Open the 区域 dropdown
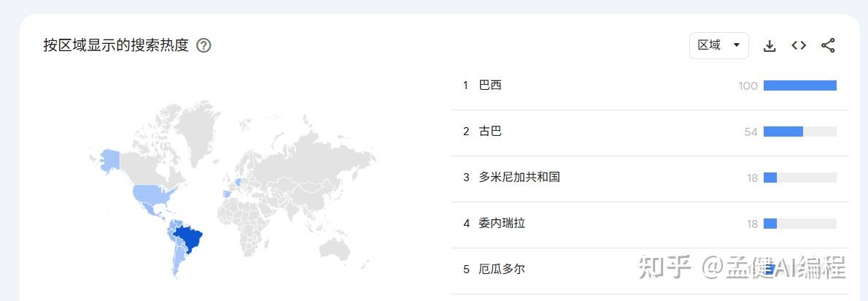Screen dimensions: 868x301 (718, 45)
